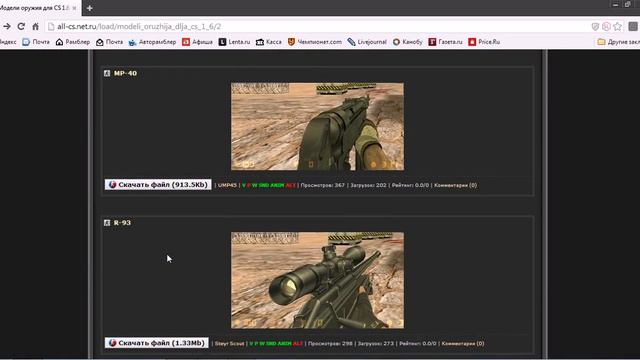Viewport: 640px width, 360px height.
Task: Click the icon beside R-93 title
Action: pyautogui.click(x=107, y=223)
